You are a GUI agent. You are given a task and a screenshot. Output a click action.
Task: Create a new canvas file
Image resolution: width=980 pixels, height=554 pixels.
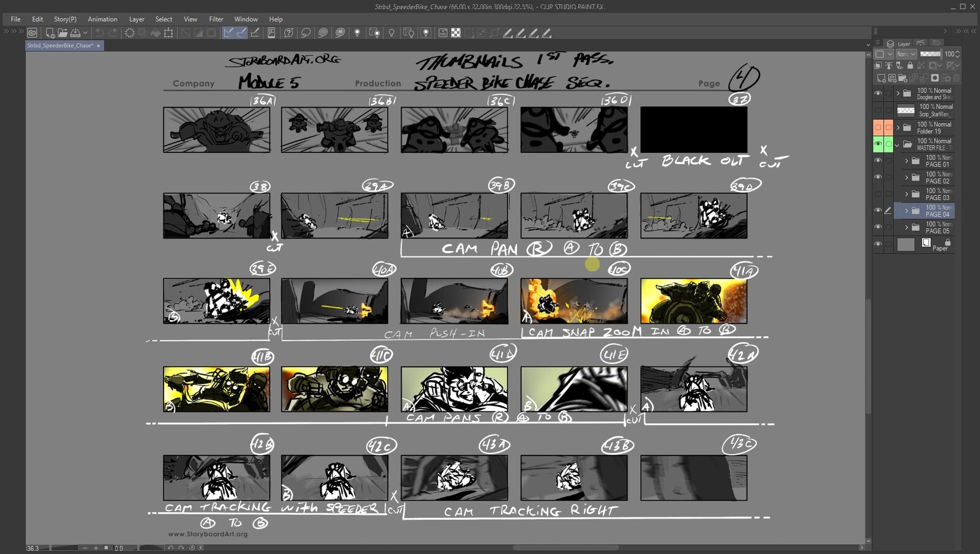(50, 33)
